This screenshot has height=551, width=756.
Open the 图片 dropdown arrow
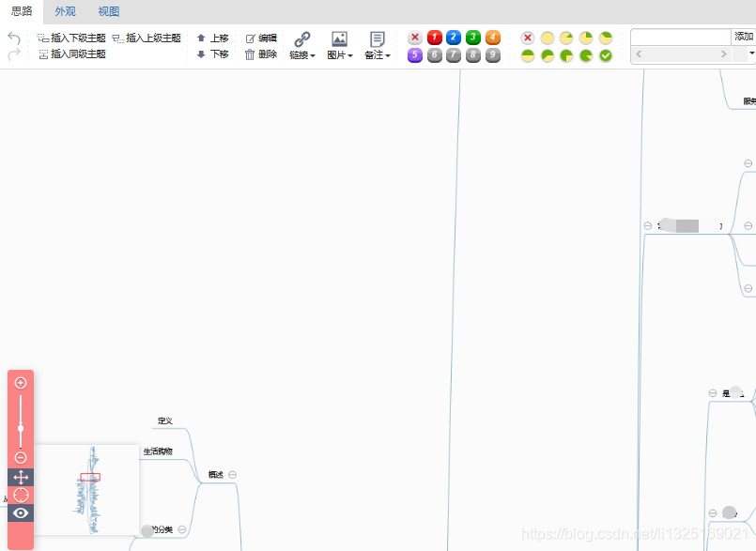pos(350,56)
